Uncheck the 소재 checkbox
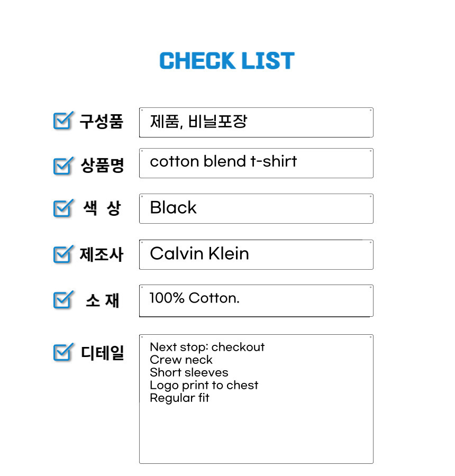The width and height of the screenshot is (455, 476). 63,300
